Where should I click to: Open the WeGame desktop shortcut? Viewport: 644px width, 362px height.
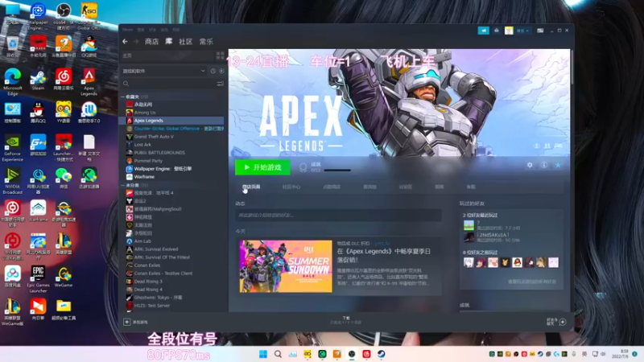64,277
